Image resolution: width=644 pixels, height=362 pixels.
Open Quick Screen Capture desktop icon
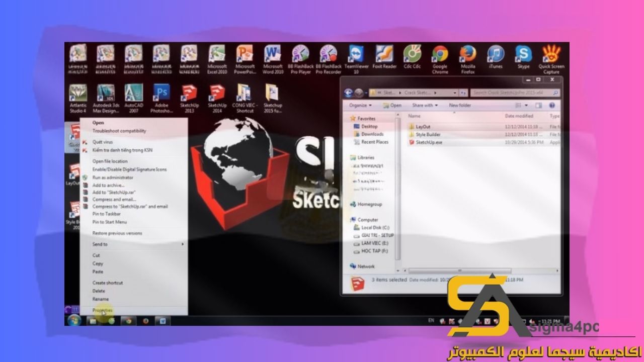pos(551,59)
